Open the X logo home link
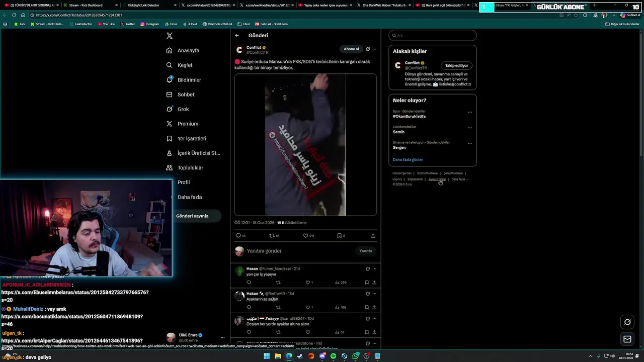 coord(170,36)
